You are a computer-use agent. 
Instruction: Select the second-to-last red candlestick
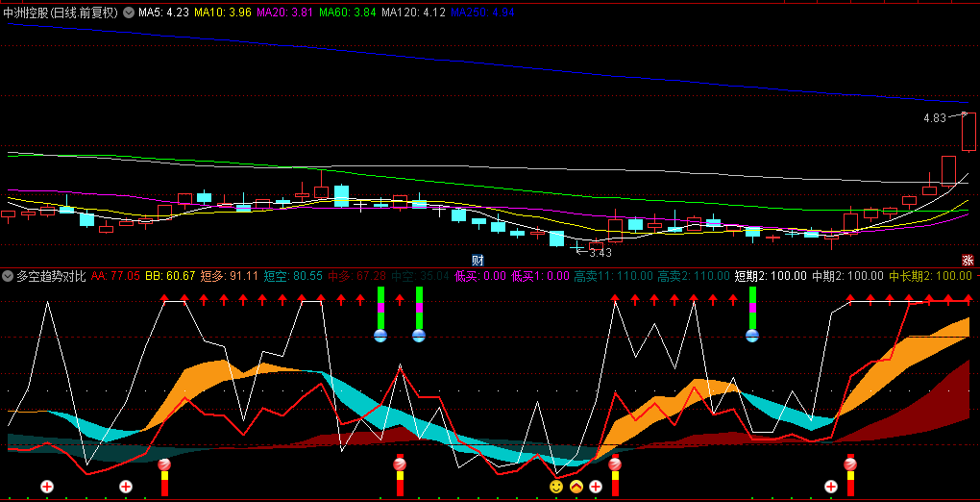click(x=948, y=170)
